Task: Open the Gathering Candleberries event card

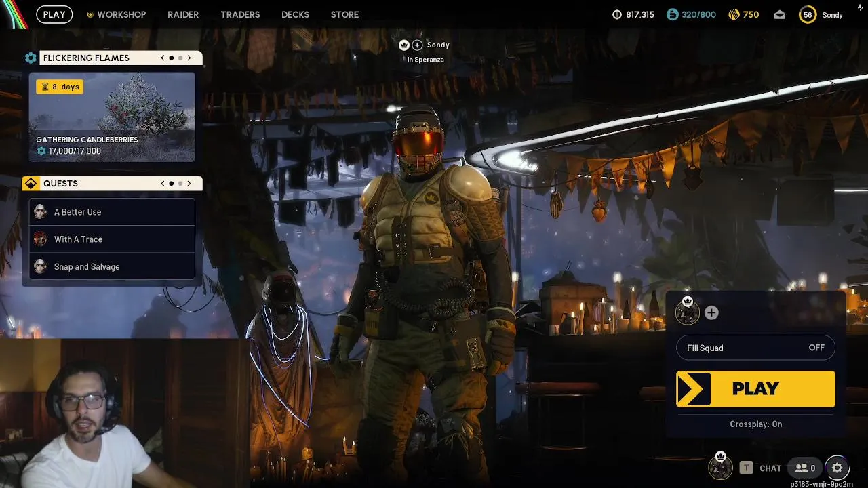Action: [112, 117]
